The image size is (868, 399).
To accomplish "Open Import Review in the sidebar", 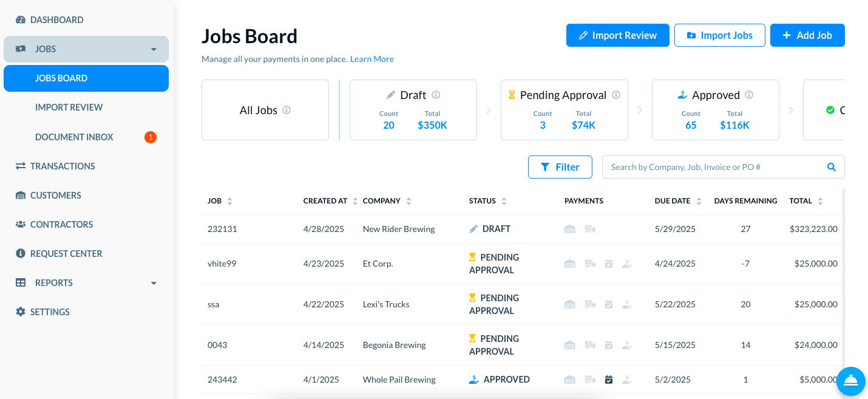I will (x=69, y=107).
